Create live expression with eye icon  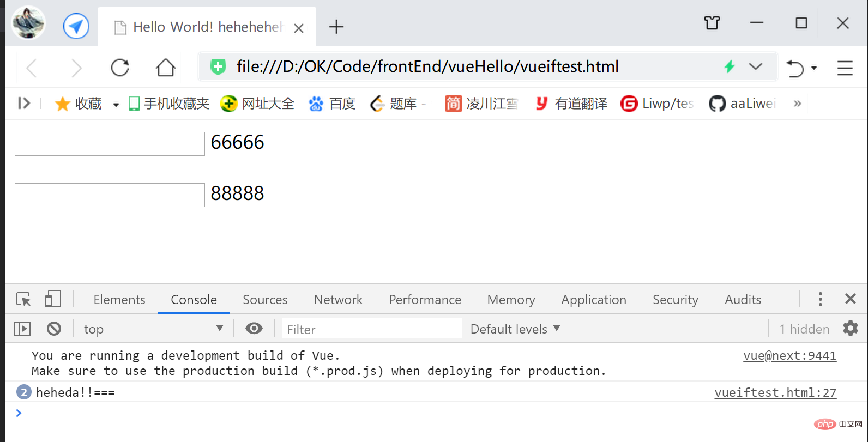[x=254, y=329]
